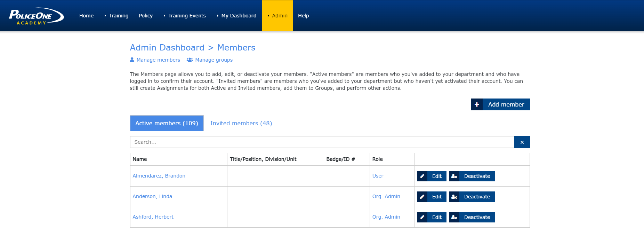Viewport: 644px width, 228px height.
Task: Sort by the Name column header
Action: pos(140,159)
